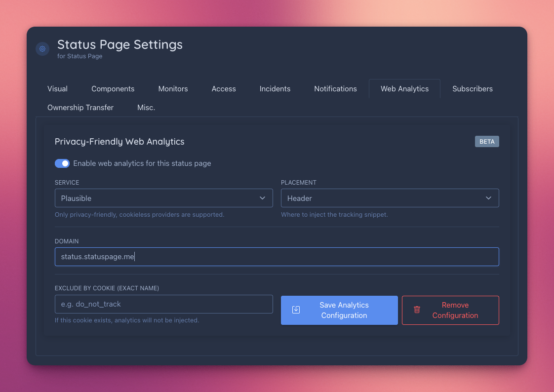Disable web analytics for this status page
This screenshot has height=392, width=554.
click(x=62, y=163)
